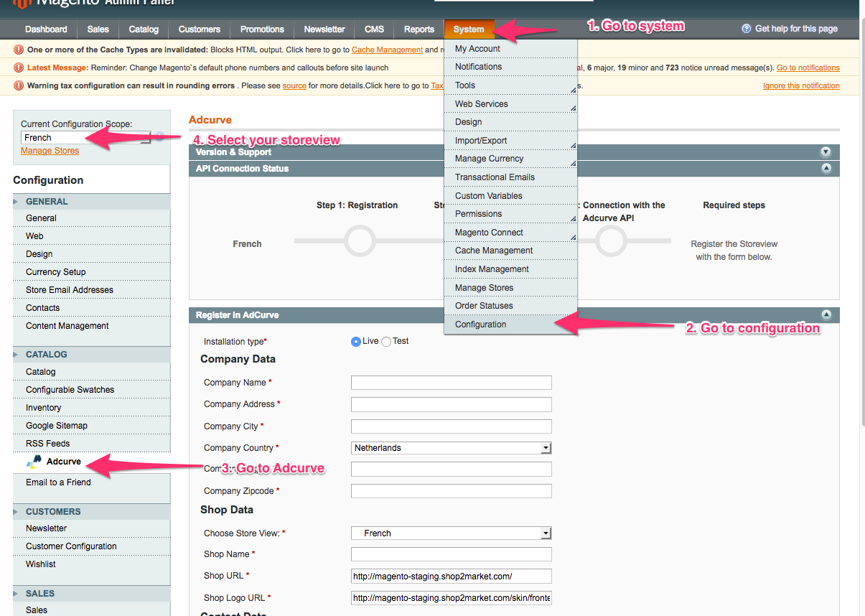Open the Promotions menu
This screenshot has height=616, width=865.
tap(262, 29)
